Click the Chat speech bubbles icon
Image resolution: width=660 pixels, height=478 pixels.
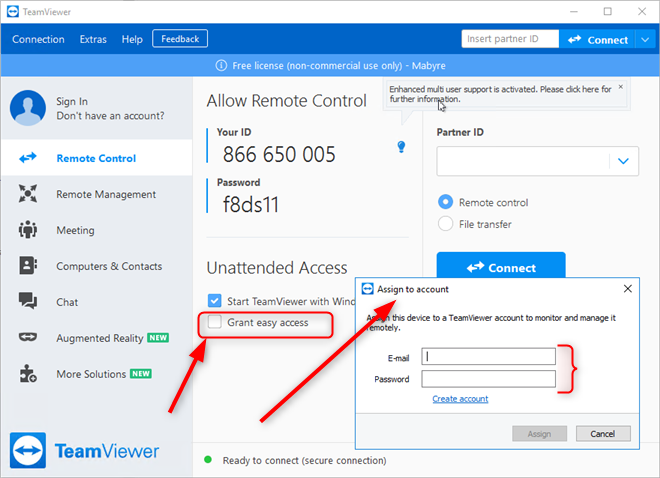[x=28, y=301]
